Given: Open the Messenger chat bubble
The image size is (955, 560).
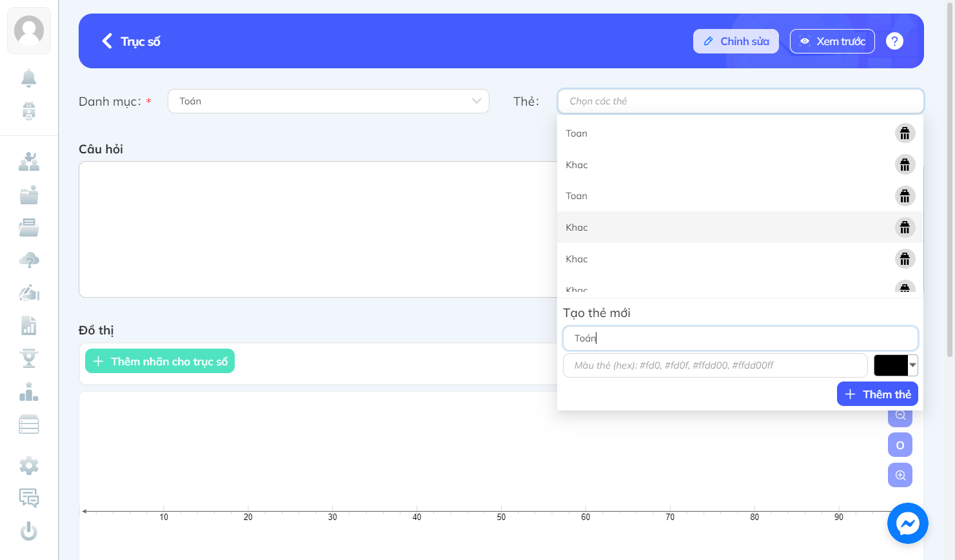Looking at the screenshot, I should coord(908,523).
